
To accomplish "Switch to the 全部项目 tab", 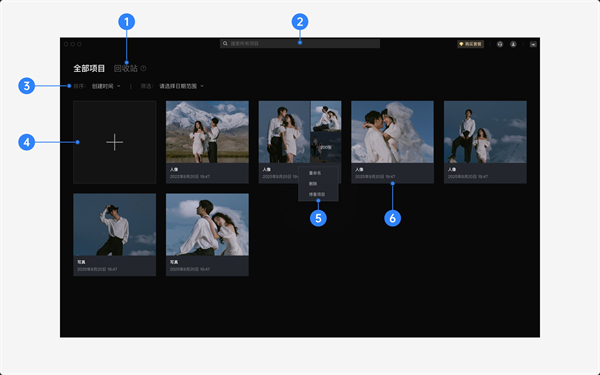I will [89, 68].
